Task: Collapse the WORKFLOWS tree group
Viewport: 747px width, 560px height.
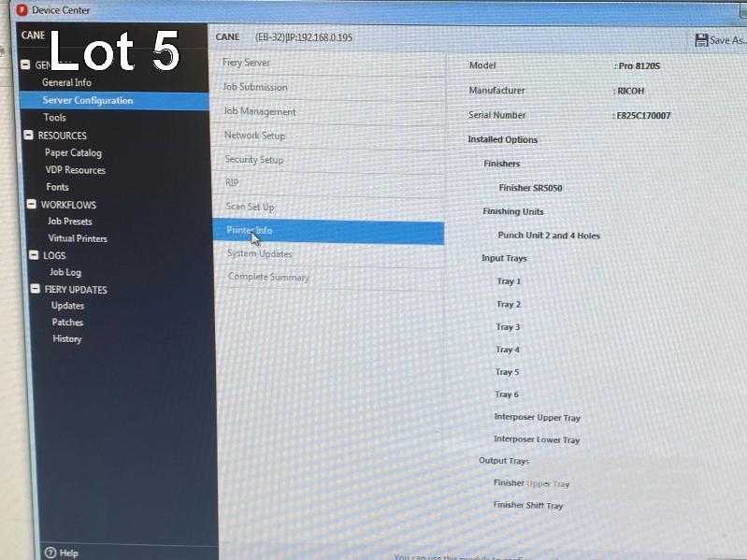Action: 32,205
